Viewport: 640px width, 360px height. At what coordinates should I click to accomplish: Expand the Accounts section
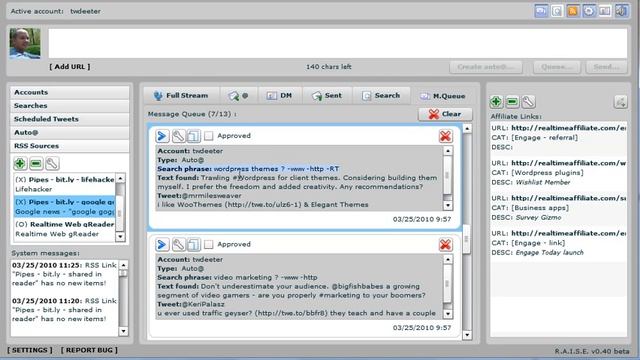(69, 92)
